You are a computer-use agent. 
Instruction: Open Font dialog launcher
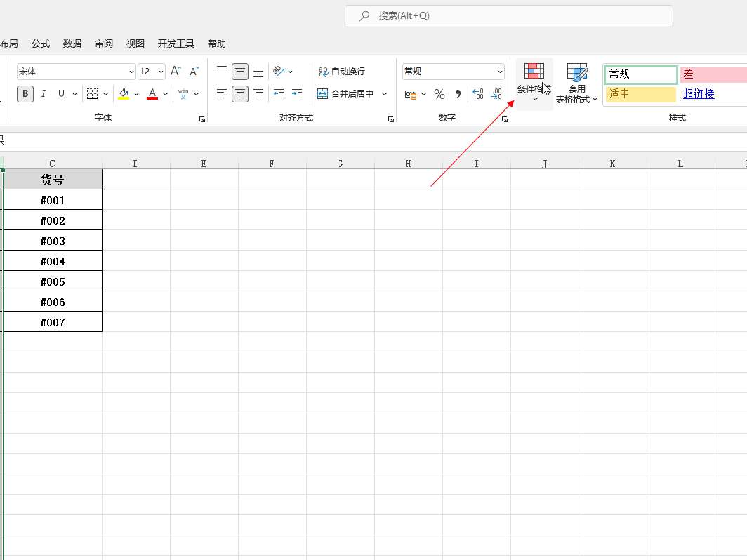point(202,119)
